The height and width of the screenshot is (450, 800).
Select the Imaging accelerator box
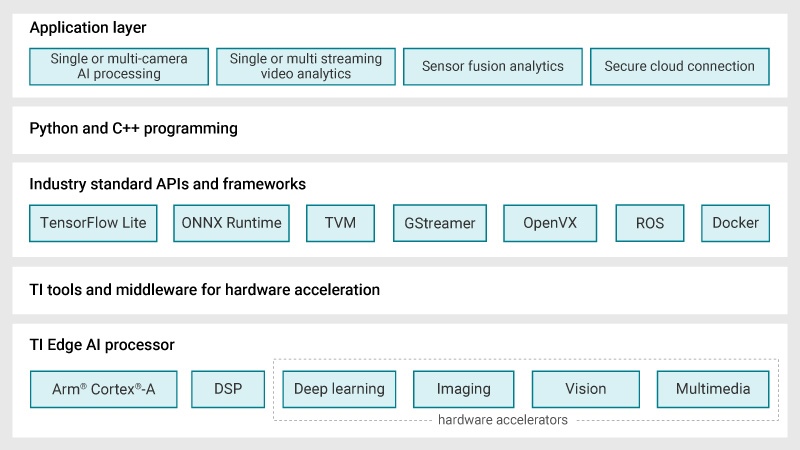click(464, 389)
